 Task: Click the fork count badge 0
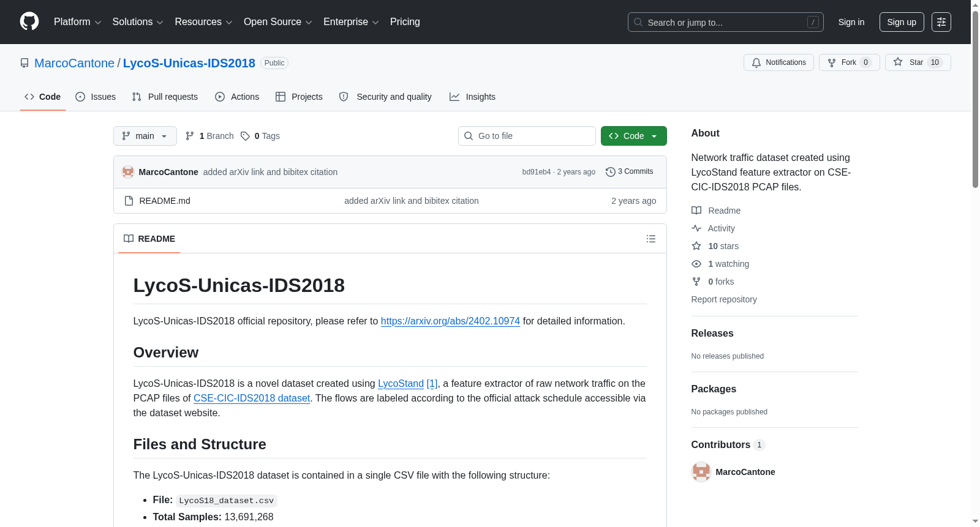click(x=865, y=62)
